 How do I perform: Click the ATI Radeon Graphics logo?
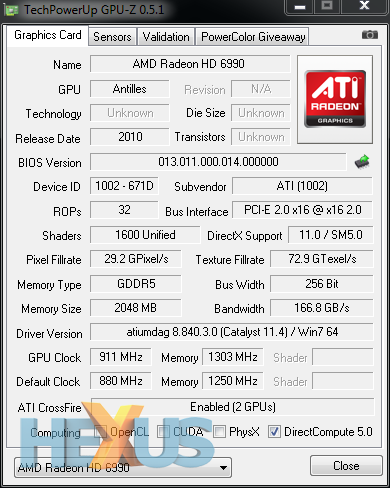pyautogui.click(x=335, y=99)
